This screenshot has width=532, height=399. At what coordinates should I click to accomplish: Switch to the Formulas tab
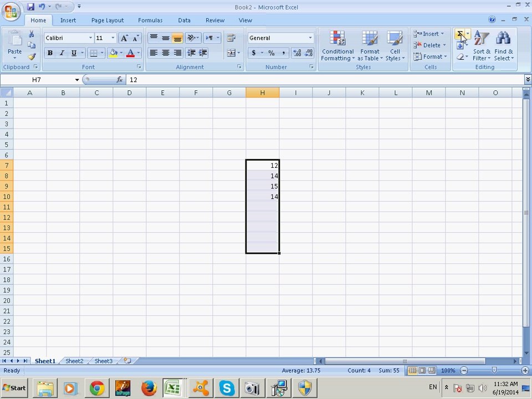150,21
